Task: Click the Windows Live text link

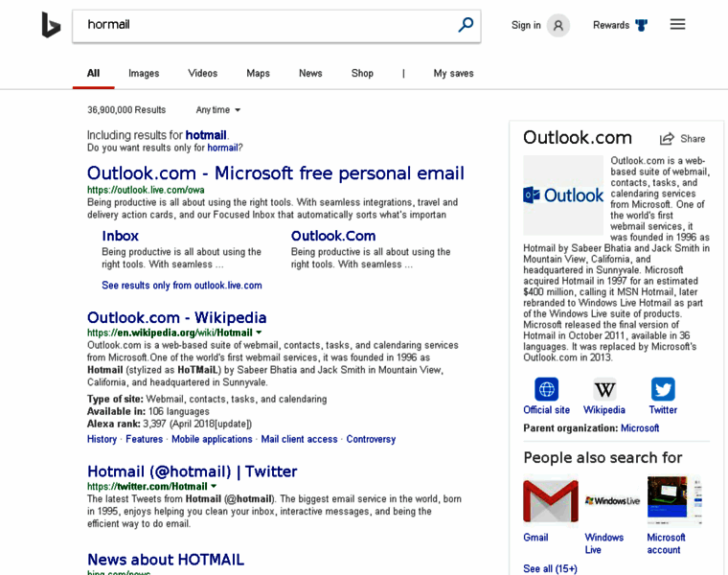Action: (604, 543)
